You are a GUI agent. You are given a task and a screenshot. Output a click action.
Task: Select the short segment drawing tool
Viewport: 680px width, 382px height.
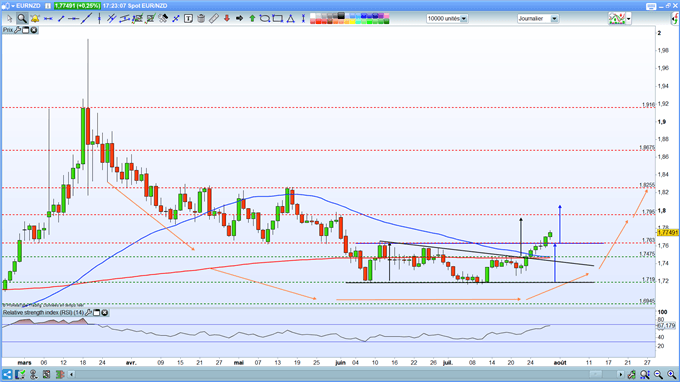tap(61, 19)
